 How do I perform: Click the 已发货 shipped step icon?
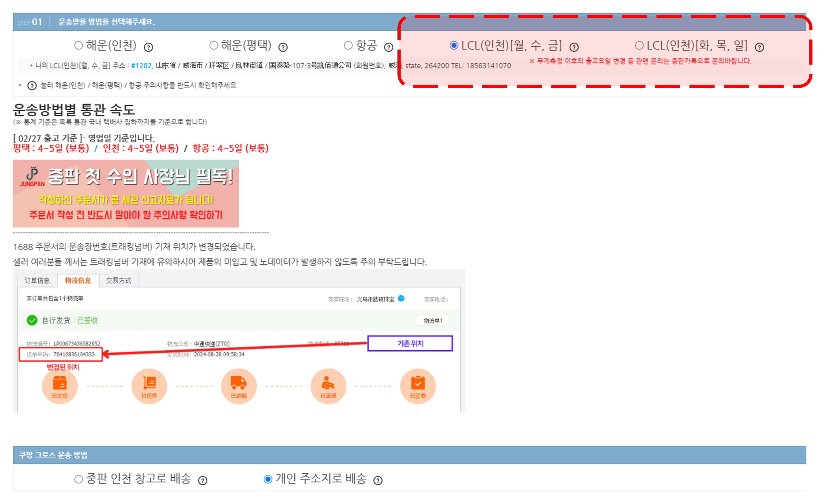pos(60,386)
